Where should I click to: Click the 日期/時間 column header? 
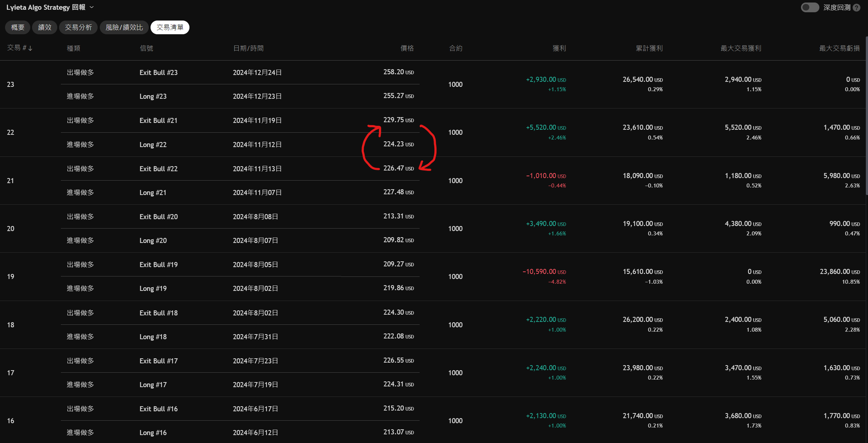248,48
